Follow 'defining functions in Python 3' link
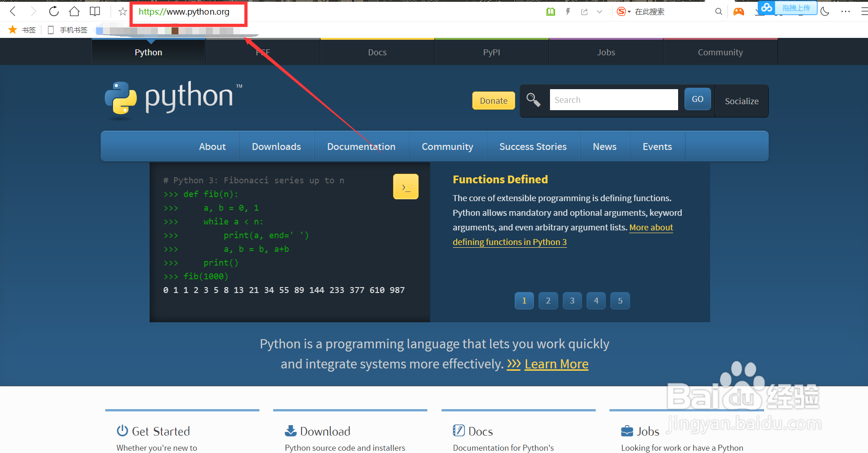This screenshot has height=453, width=868. (510, 242)
